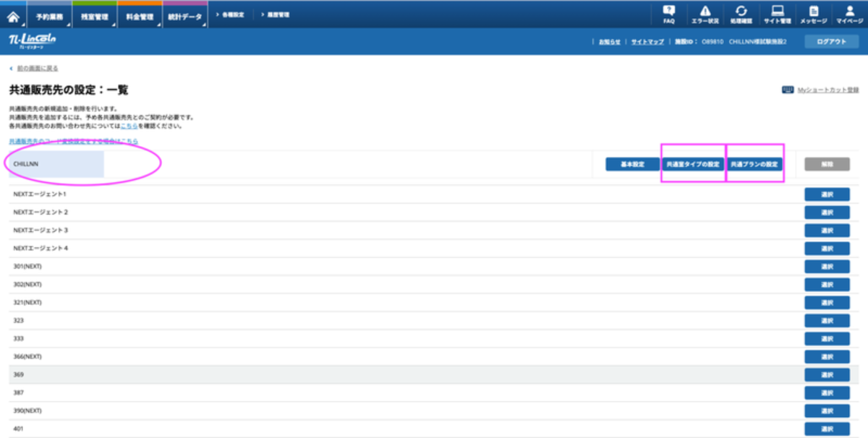Open 共通プランの設定 for CHILLNN
868x438 pixels.
point(755,164)
